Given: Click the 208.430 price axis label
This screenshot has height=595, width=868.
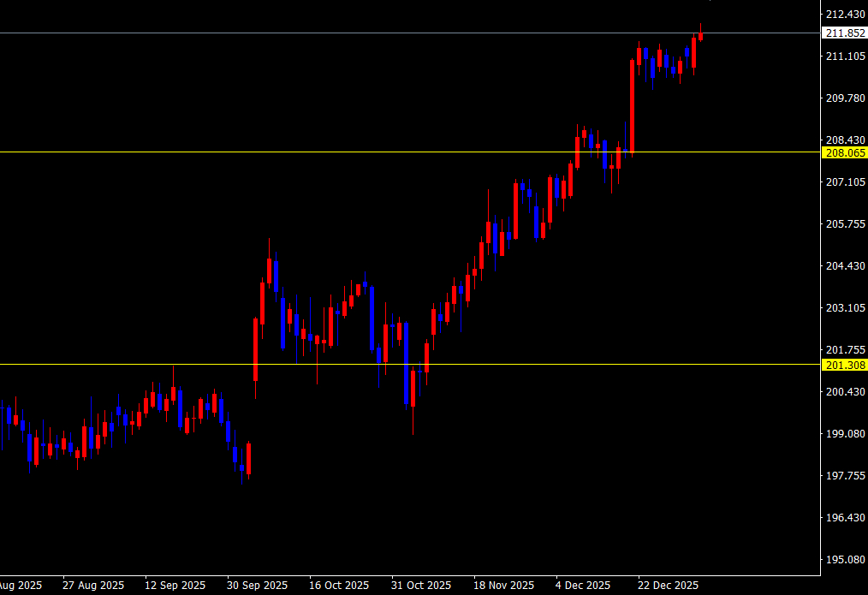Looking at the screenshot, I should click(x=845, y=140).
